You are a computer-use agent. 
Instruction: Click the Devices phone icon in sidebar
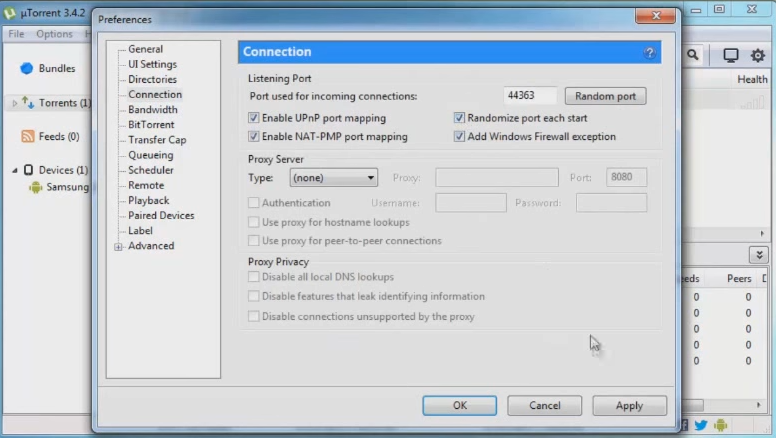[28, 170]
